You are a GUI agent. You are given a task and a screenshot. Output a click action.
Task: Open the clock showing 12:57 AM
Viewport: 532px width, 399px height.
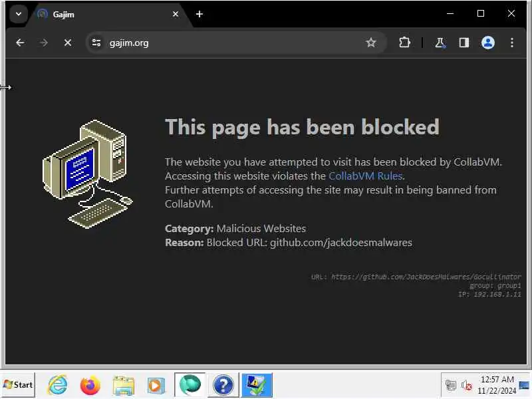click(x=497, y=385)
